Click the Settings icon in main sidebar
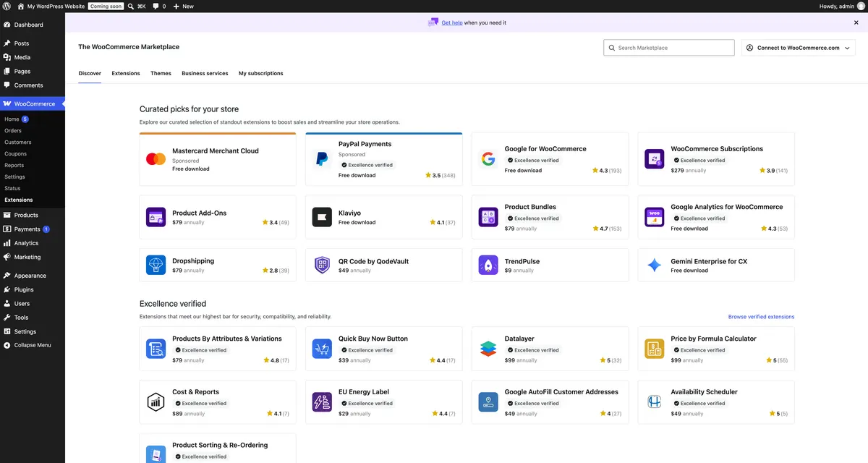 [7, 331]
